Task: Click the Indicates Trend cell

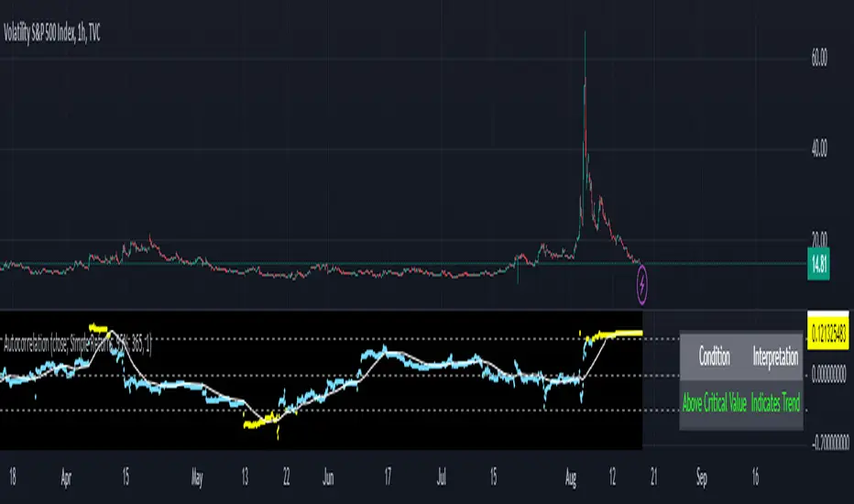Action: click(x=775, y=404)
